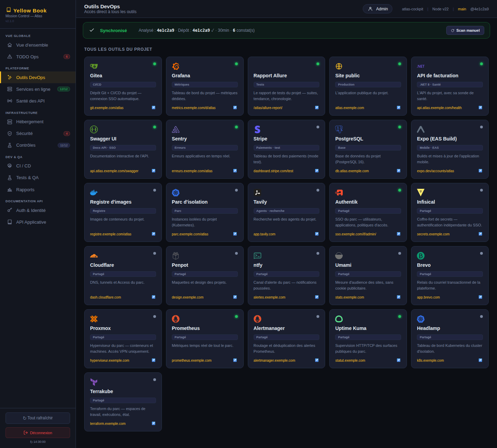
Task: Click the Proxmox X logo icon
Action: click(94, 319)
